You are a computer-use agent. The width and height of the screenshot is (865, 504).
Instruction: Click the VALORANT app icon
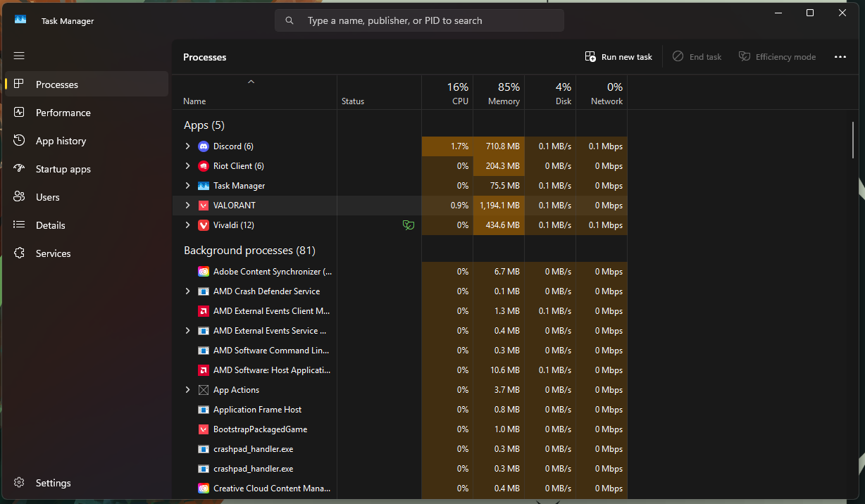[204, 206]
